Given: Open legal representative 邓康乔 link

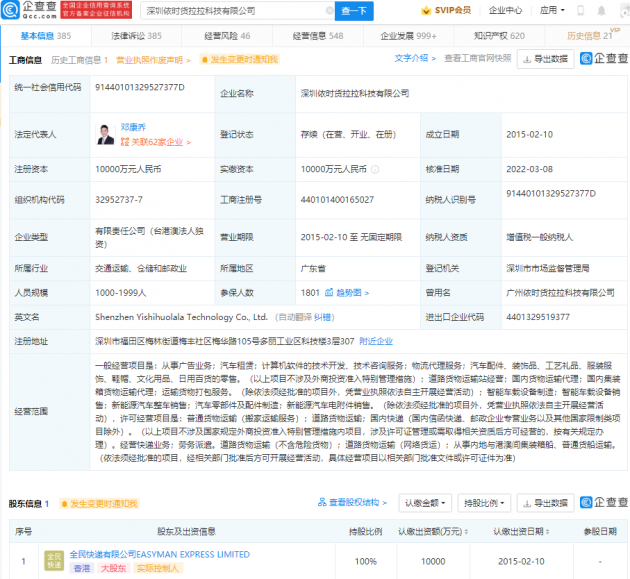Looking at the screenshot, I should point(133,127).
